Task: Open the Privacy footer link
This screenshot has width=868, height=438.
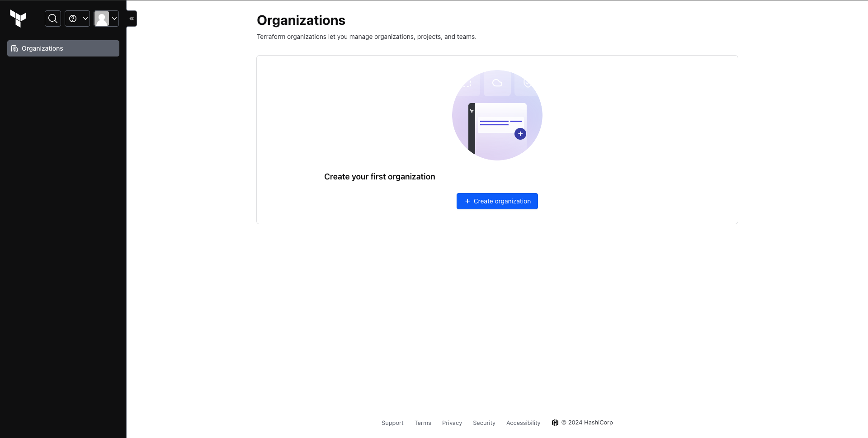Action: coord(452,423)
